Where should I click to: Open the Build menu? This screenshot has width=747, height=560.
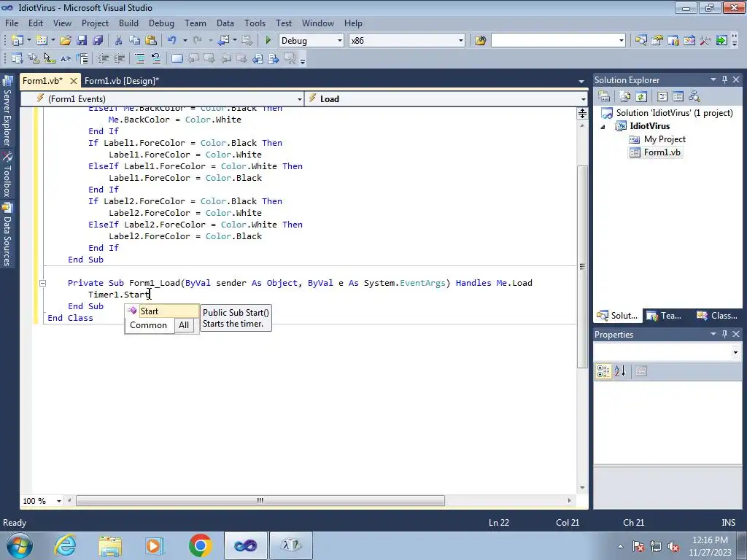[128, 23]
